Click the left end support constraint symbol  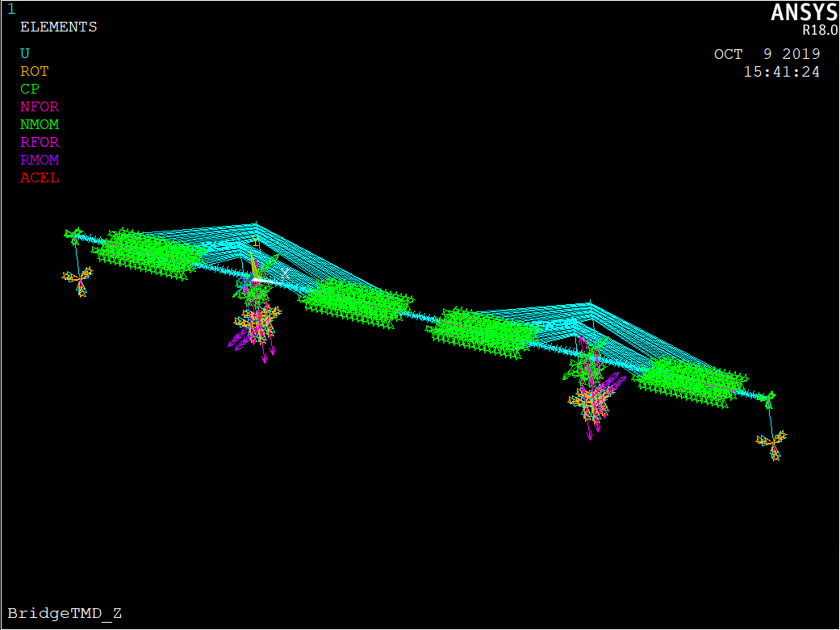(x=78, y=282)
